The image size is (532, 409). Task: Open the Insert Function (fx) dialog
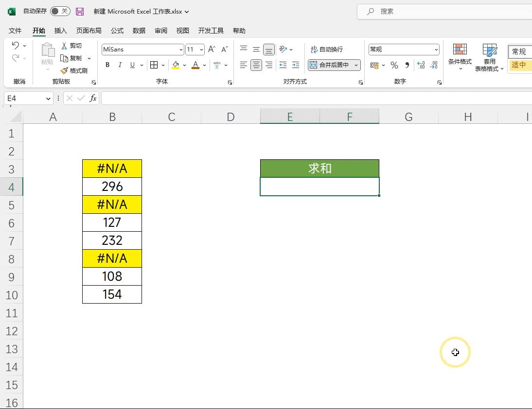coord(92,98)
